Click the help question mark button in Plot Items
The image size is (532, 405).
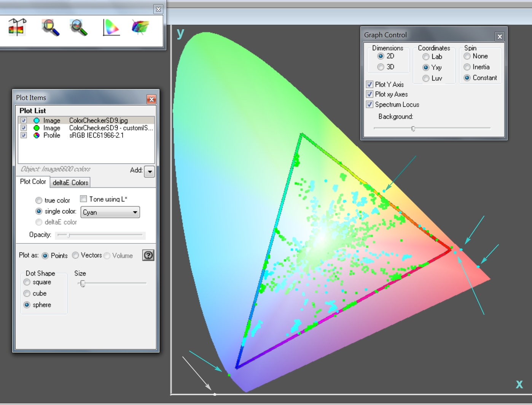coord(148,255)
